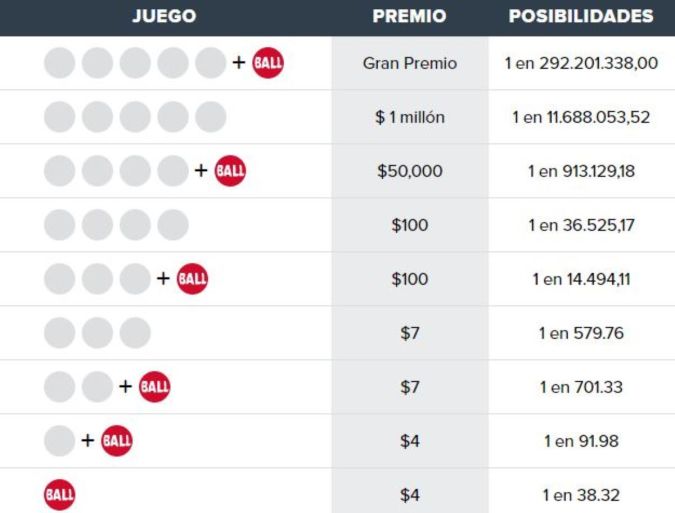
Task: Click the POSIBILIDADES column header
Action: [x=581, y=17]
